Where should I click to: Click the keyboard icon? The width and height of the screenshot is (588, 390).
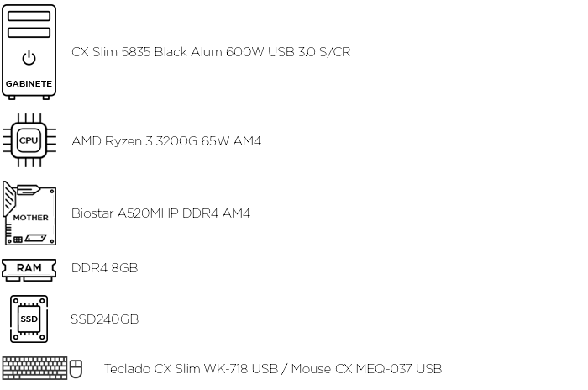click(34, 368)
